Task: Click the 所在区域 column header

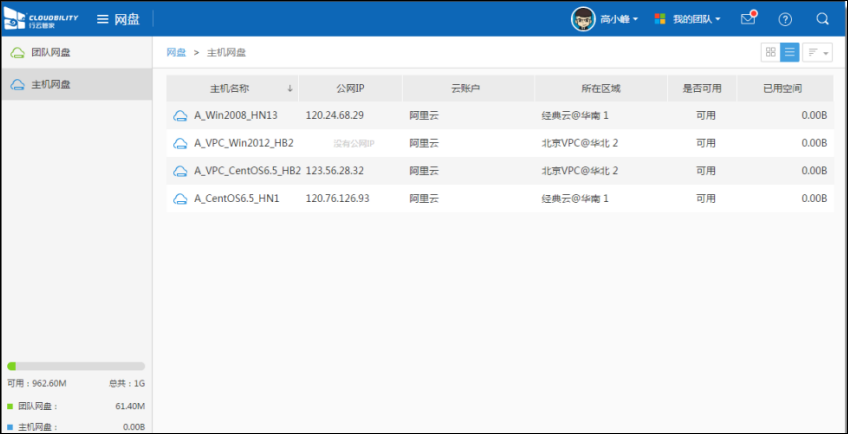Action: pyautogui.click(x=601, y=89)
